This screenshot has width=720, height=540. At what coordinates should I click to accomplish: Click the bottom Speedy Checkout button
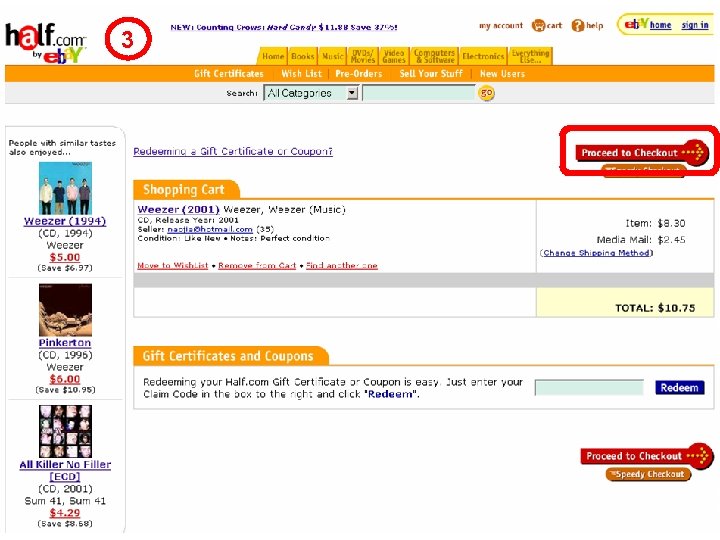pyautogui.click(x=648, y=474)
